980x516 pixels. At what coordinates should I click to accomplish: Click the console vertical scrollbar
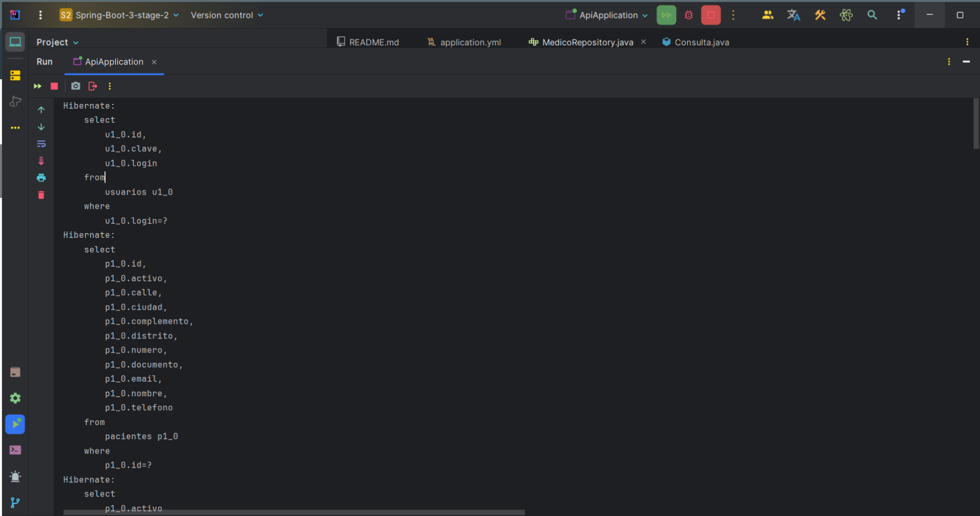coord(976,124)
